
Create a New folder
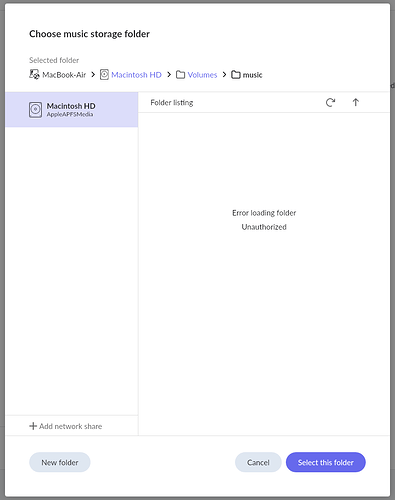[x=60, y=462]
